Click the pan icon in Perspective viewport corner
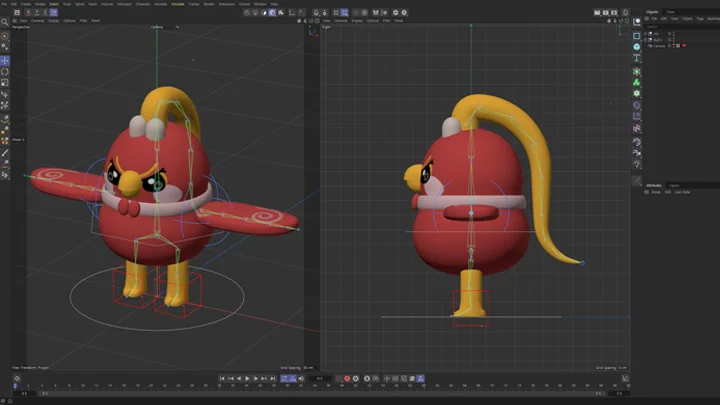This screenshot has height=405, width=720. pos(299,21)
